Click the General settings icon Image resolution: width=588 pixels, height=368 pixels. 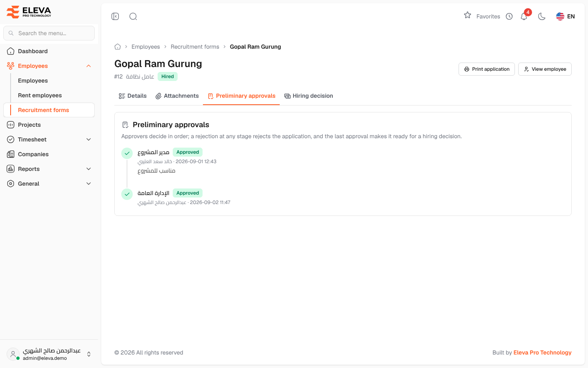click(11, 184)
